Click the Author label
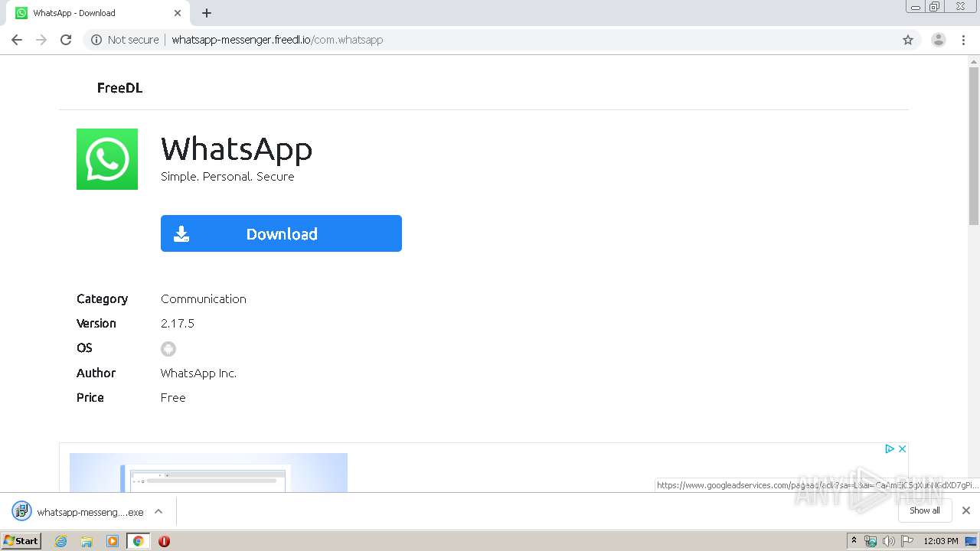This screenshot has height=551, width=980. [x=96, y=373]
